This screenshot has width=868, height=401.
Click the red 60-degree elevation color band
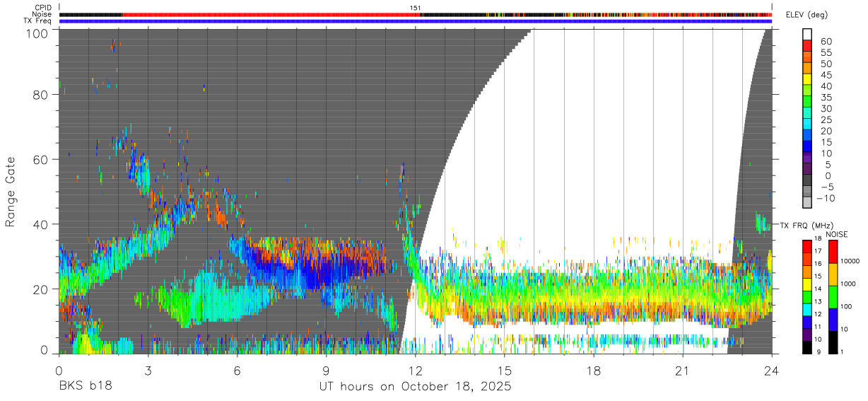pos(807,46)
